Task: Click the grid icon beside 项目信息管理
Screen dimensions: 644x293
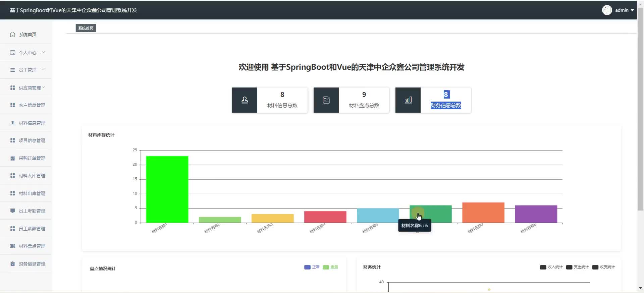Action: click(x=12, y=140)
